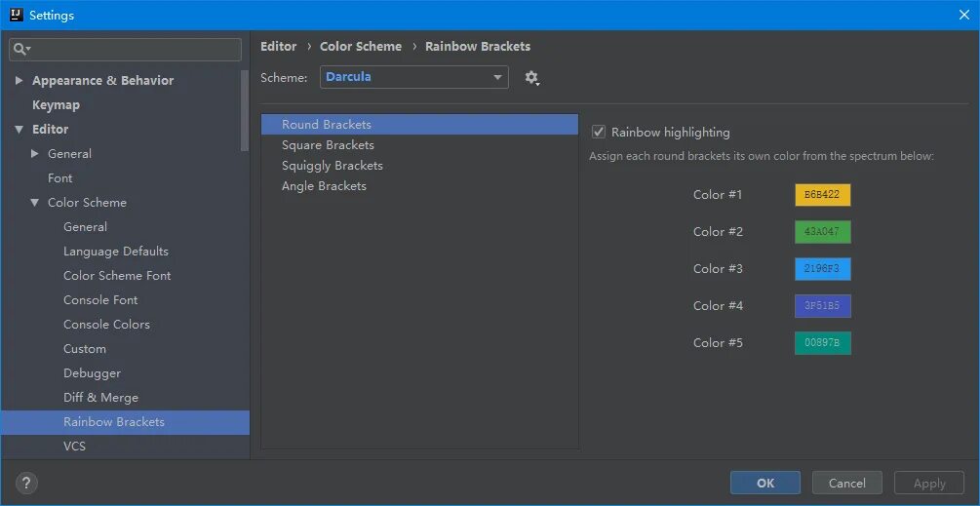980x506 pixels.
Task: Expand the Appearance & Behavior section
Action: [19, 81]
